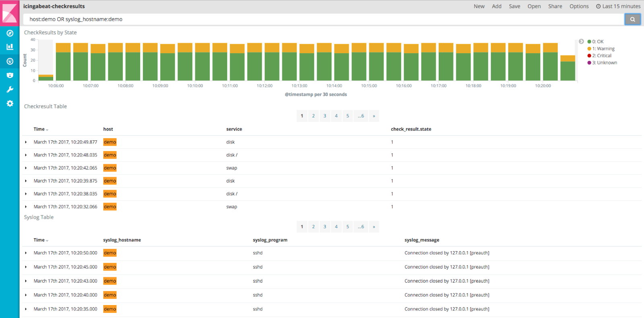Viewport: 644px width, 318px height.
Task: Click the CheckResults by State panel title
Action: tap(50, 33)
